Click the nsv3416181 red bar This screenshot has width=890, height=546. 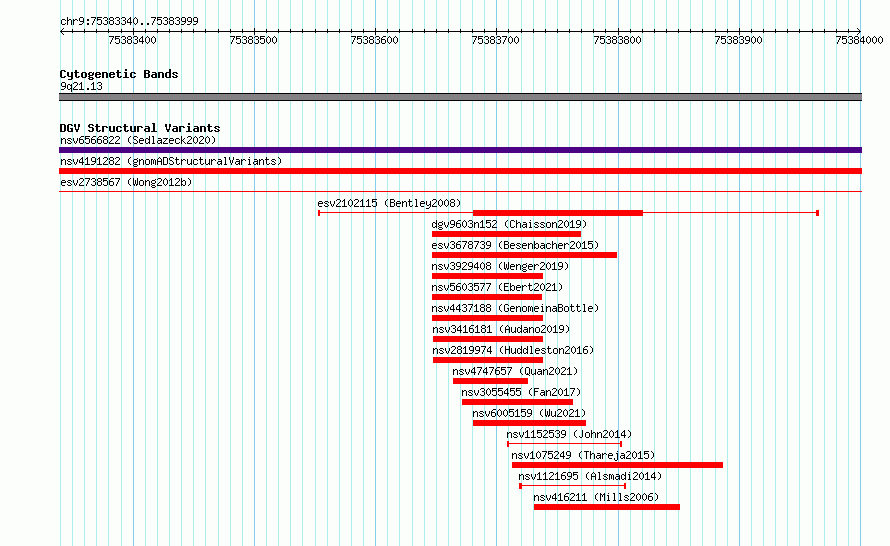pos(488,339)
